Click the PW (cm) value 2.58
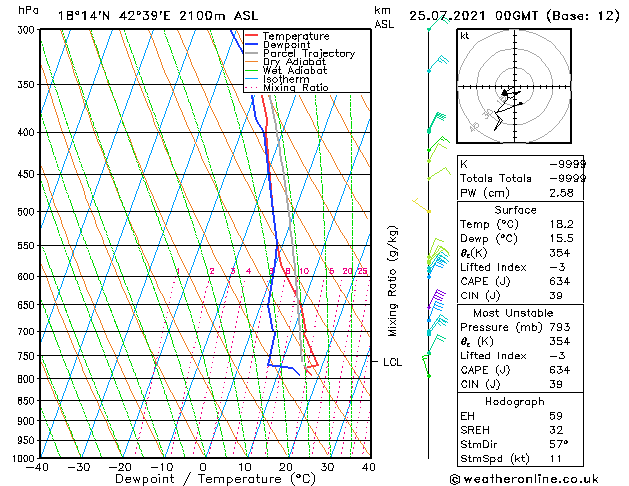 click(x=561, y=193)
